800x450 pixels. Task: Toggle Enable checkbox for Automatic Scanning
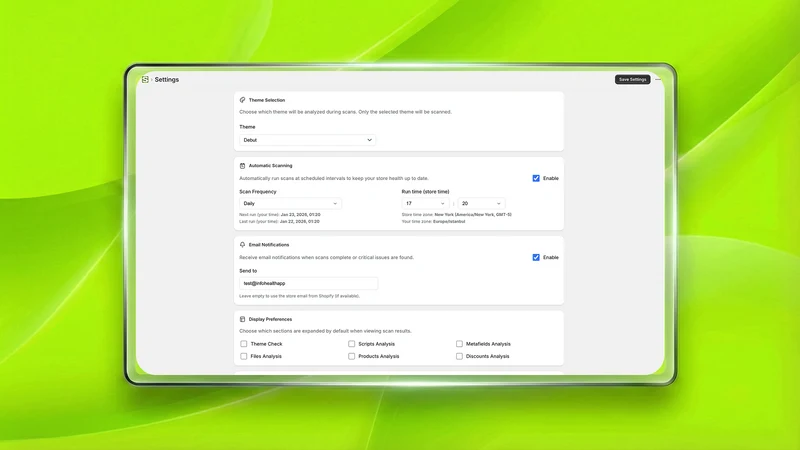point(536,178)
